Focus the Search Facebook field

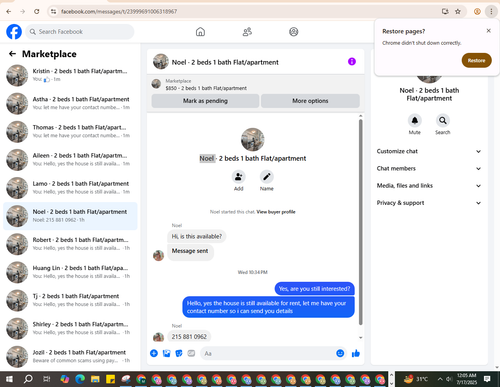(80, 32)
